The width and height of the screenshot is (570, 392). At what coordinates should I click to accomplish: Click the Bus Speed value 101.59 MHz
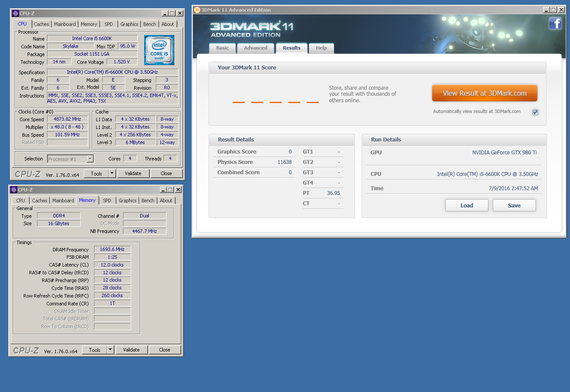(67, 135)
